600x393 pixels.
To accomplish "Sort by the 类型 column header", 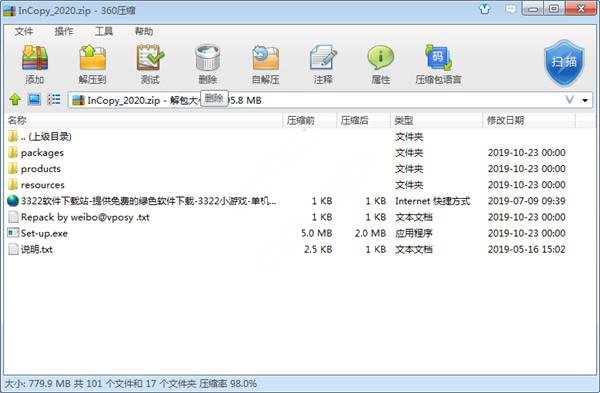I will (x=437, y=121).
